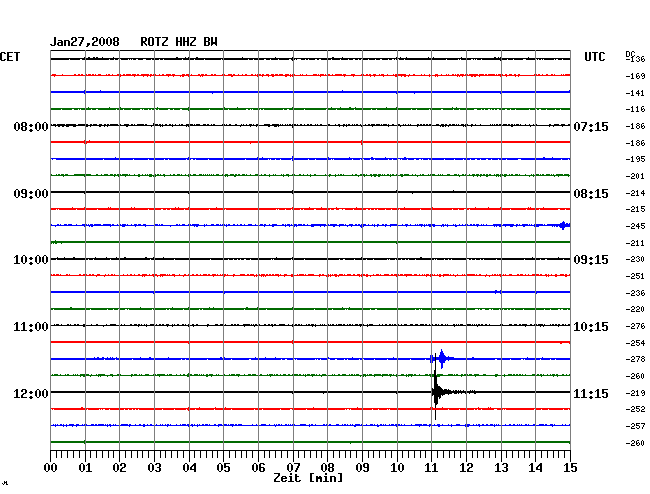Image resolution: width=650 pixels, height=494 pixels.
Task: Select the DC value -116
Action: coord(635,109)
